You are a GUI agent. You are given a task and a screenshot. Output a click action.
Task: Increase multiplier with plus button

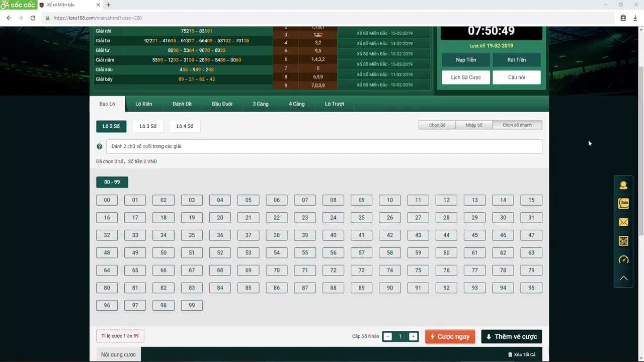[413, 336]
